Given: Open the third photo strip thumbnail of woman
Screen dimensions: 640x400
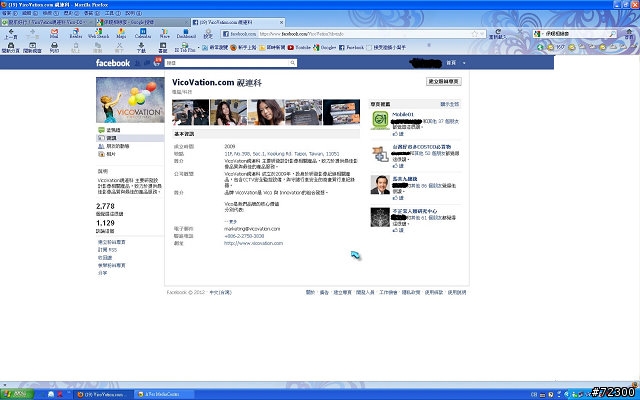Looking at the screenshot, I should click(x=266, y=112).
